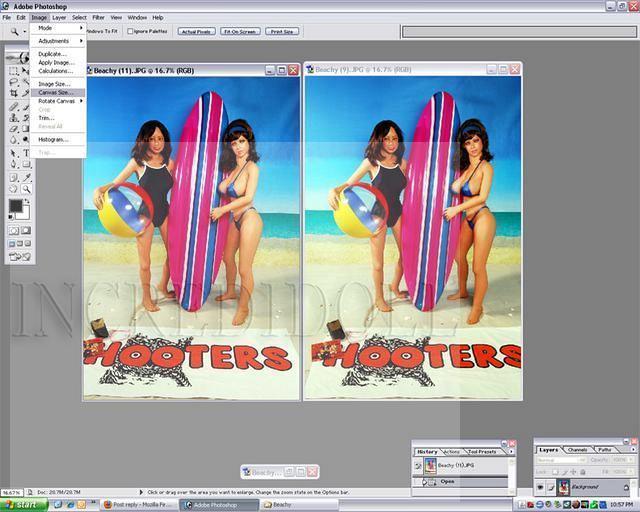
Task: Click the lock icon on Background layer
Action: (626, 487)
